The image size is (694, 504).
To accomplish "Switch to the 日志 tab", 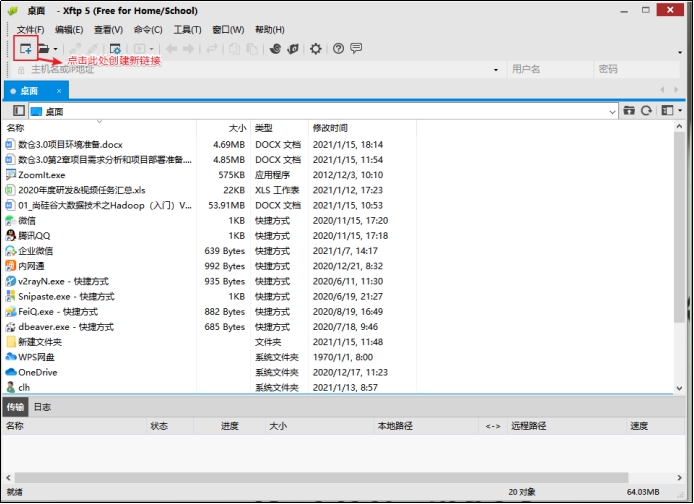I will click(x=42, y=407).
